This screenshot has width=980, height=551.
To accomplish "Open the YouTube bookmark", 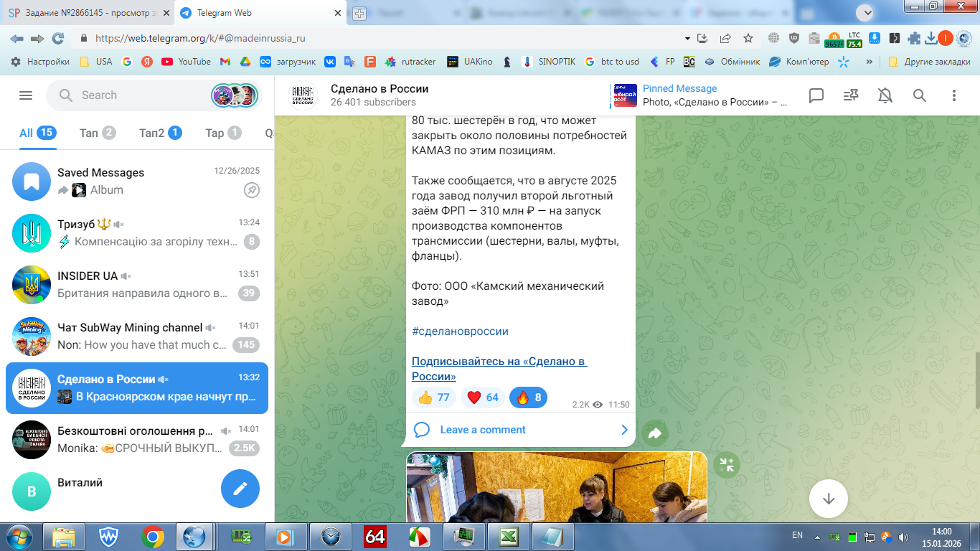I will tap(186, 62).
